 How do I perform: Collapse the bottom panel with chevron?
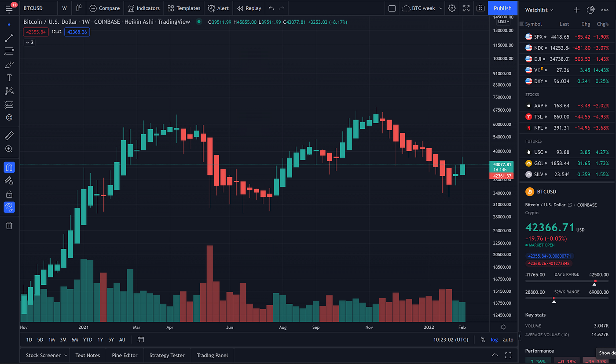pyautogui.click(x=495, y=355)
